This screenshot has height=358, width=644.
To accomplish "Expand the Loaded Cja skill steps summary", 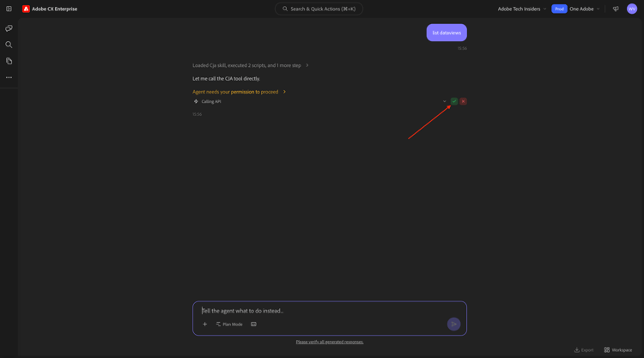I will pyautogui.click(x=250, y=65).
